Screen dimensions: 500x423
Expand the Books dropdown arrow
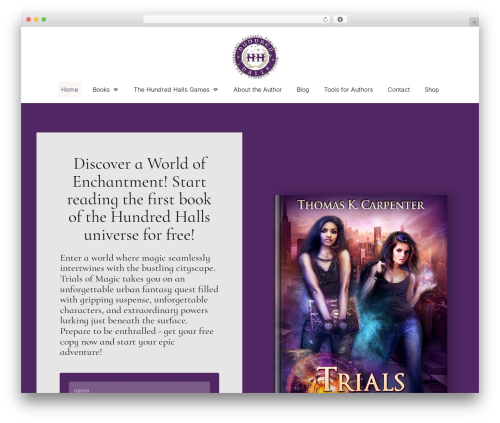click(x=116, y=90)
